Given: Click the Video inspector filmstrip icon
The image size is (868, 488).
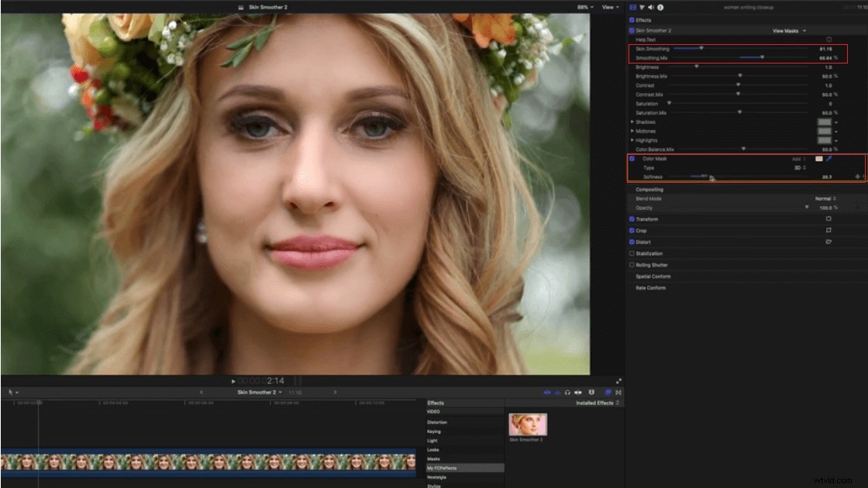Looking at the screenshot, I should [632, 7].
